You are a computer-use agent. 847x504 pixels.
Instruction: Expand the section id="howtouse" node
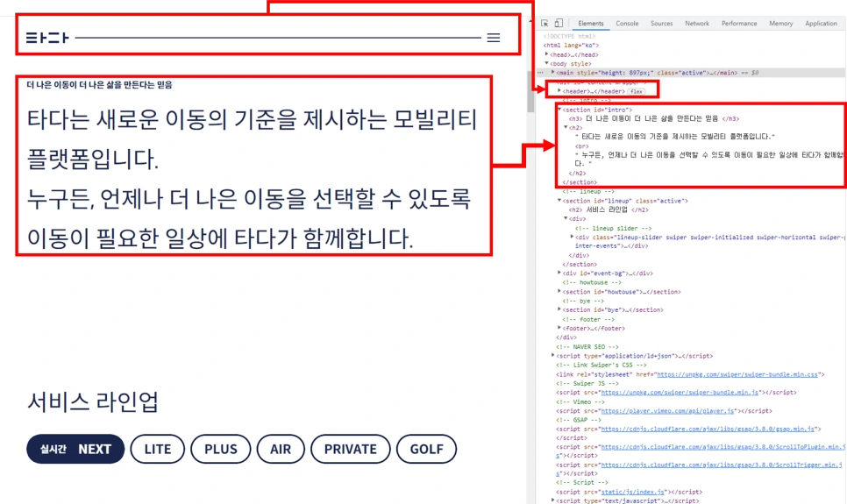click(x=559, y=291)
